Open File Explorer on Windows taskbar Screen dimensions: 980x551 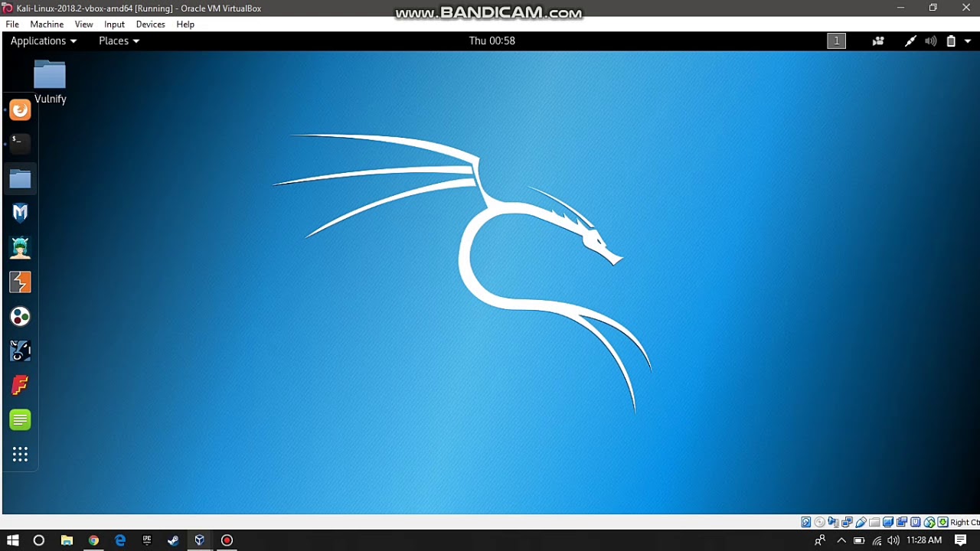(67, 540)
